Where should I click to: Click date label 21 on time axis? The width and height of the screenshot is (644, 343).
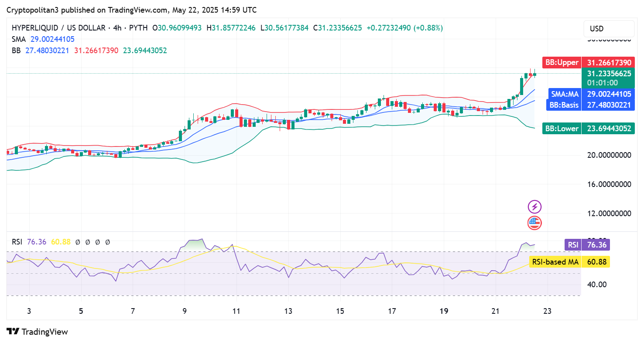pyautogui.click(x=496, y=311)
